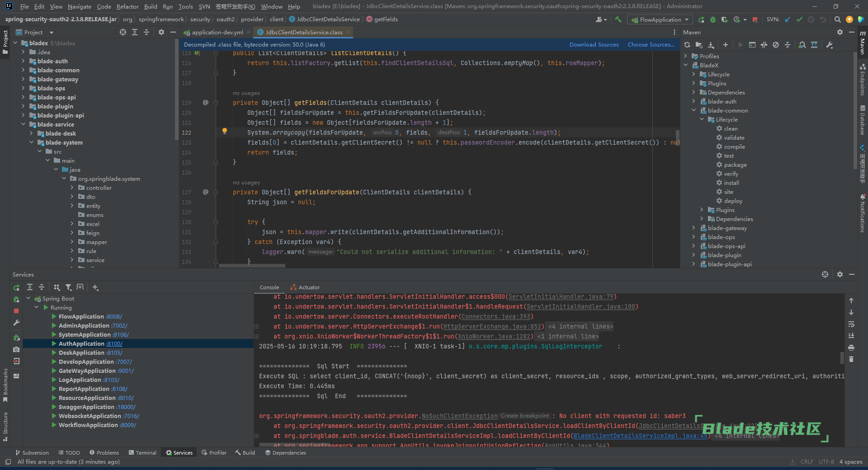Viewport: 868px width, 470px height.
Task: Click Choose Sources... link
Action: point(651,45)
